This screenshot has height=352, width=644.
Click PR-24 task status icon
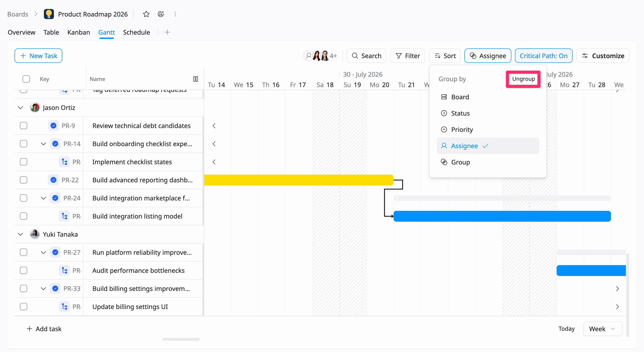click(x=55, y=198)
